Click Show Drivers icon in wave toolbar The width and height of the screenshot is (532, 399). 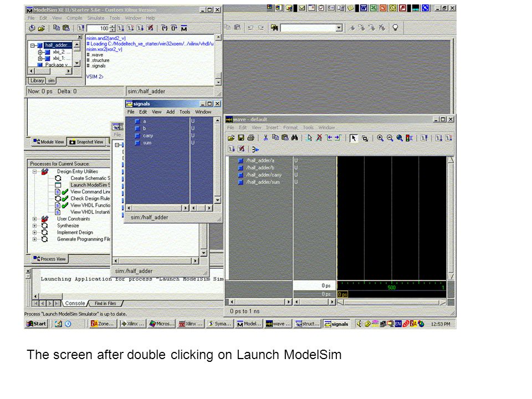[x=255, y=149]
